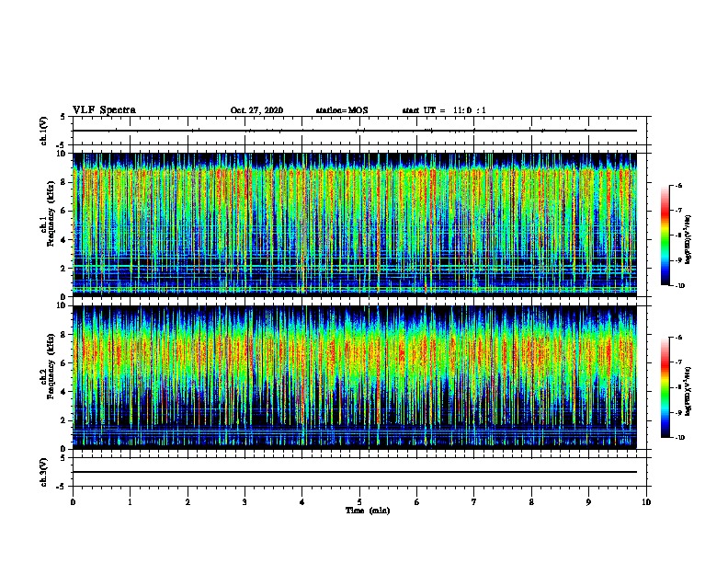Click the ch.2 spectrogram color bar
Image resolution: width=728 pixels, height=563 pixels.
click(665, 387)
